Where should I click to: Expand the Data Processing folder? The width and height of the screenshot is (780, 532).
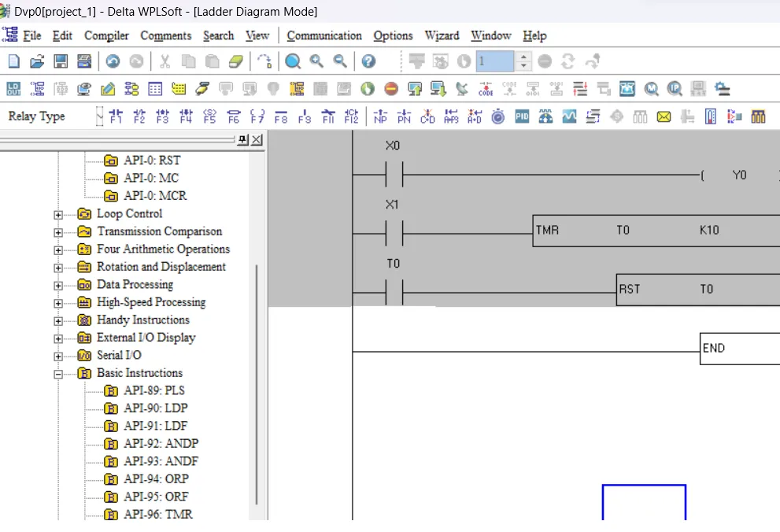tap(58, 286)
